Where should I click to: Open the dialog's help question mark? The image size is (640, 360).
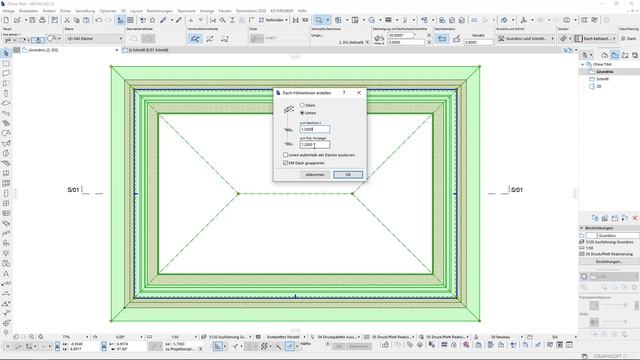pyautogui.click(x=344, y=93)
